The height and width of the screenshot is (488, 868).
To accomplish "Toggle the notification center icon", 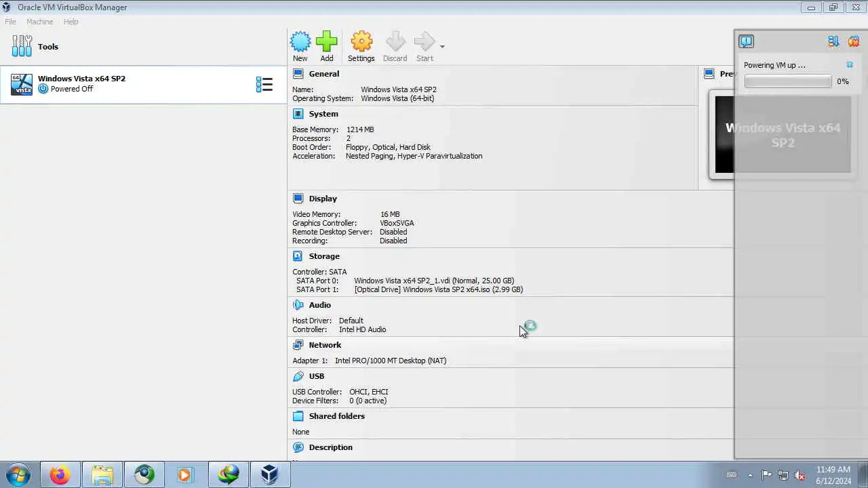I will [746, 42].
